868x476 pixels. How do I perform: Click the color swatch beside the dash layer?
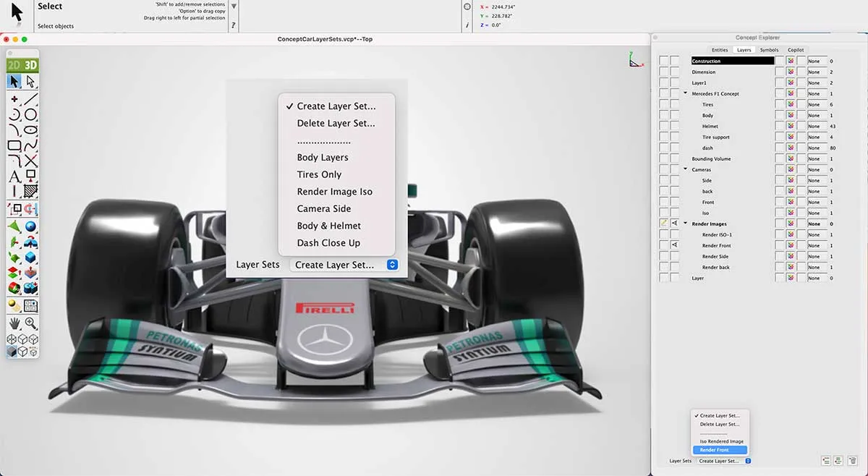(791, 148)
